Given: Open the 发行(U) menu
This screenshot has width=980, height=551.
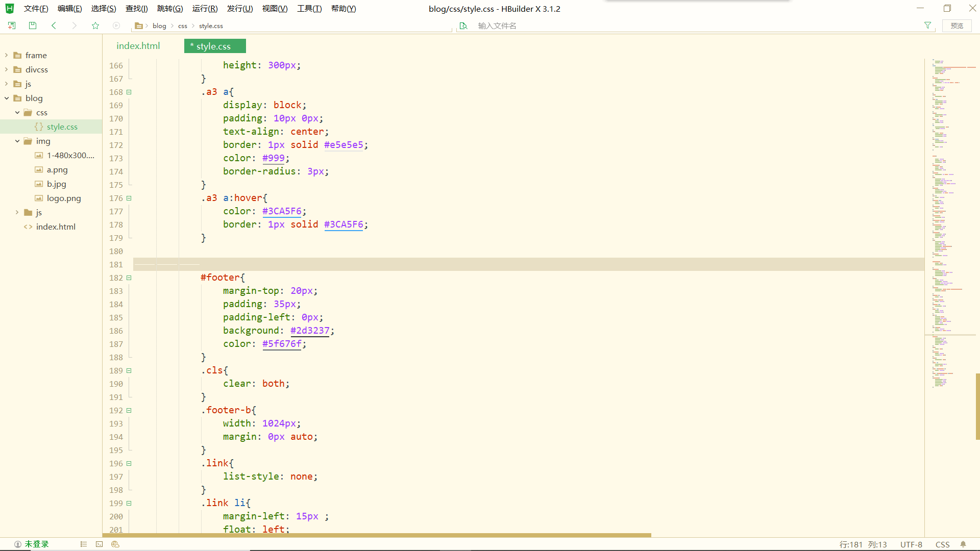Looking at the screenshot, I should tap(240, 9).
